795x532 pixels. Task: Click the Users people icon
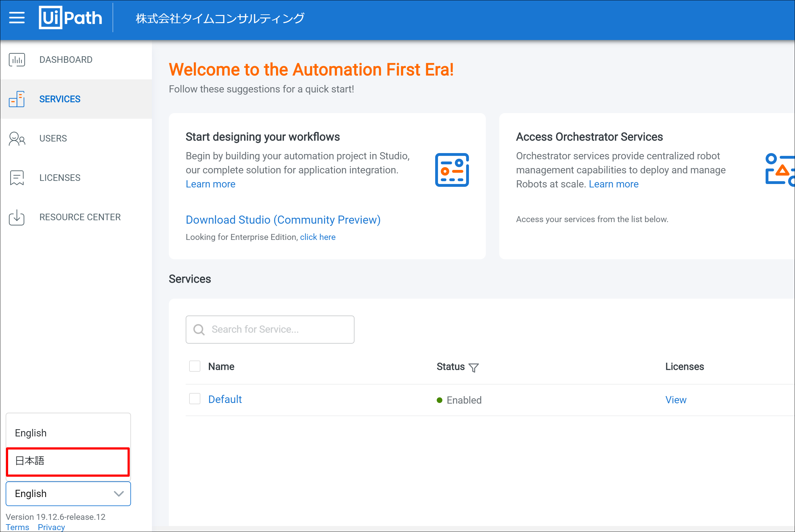coord(17,138)
